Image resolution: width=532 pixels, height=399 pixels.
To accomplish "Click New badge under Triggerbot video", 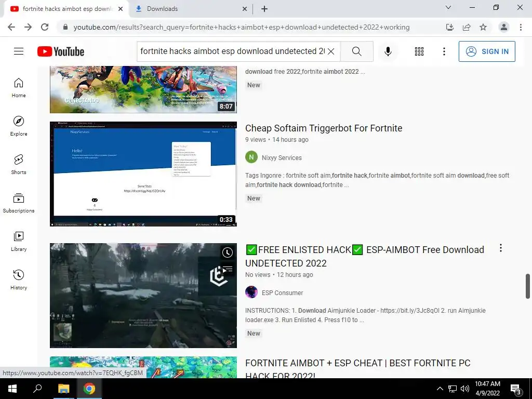I will coord(254,198).
